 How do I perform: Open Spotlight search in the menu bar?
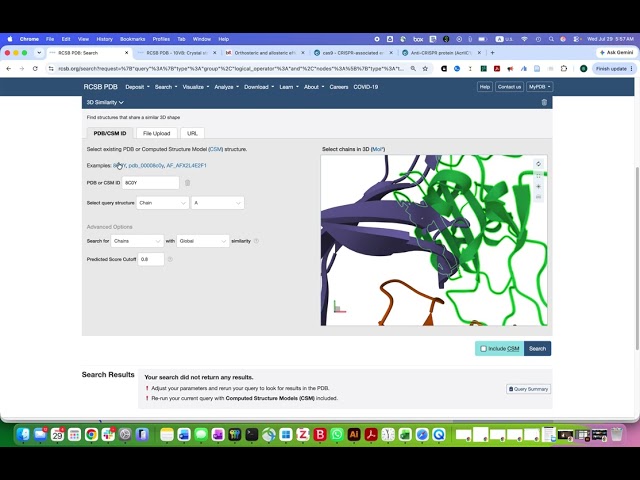coord(551,39)
